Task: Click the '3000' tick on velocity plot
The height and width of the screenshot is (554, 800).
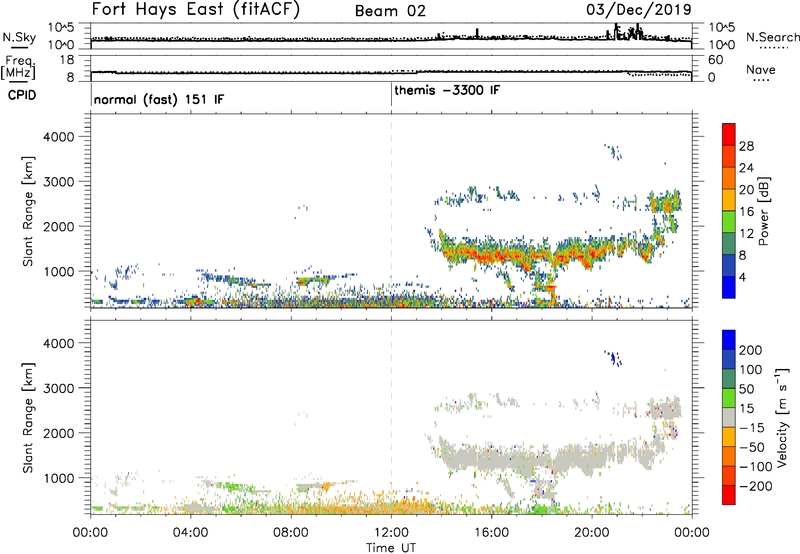Action: click(x=58, y=388)
